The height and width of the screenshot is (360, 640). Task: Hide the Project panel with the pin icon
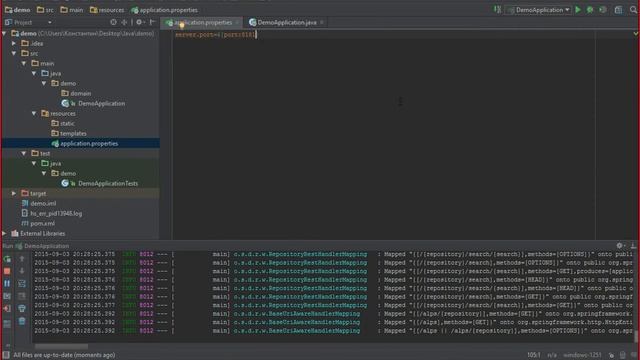tap(152, 22)
